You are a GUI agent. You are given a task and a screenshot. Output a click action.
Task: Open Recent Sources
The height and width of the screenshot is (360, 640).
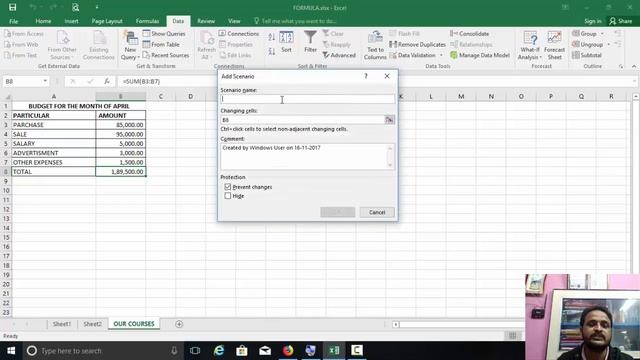point(166,55)
